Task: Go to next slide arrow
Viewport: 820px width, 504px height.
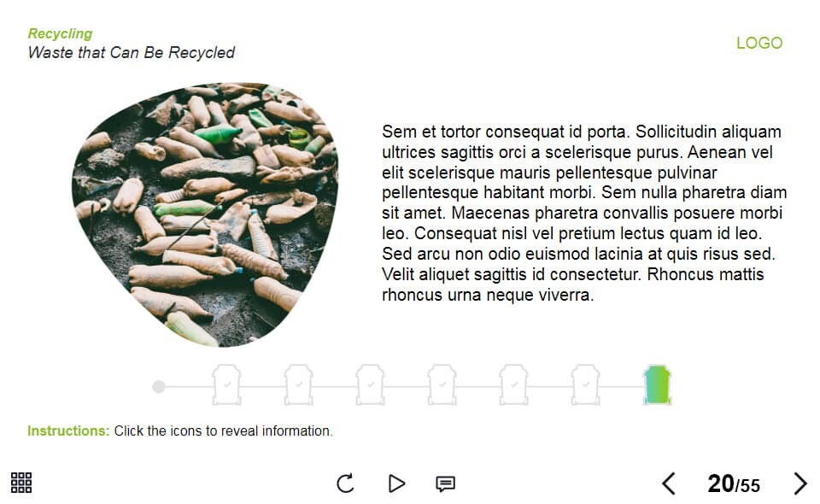Action: click(800, 483)
